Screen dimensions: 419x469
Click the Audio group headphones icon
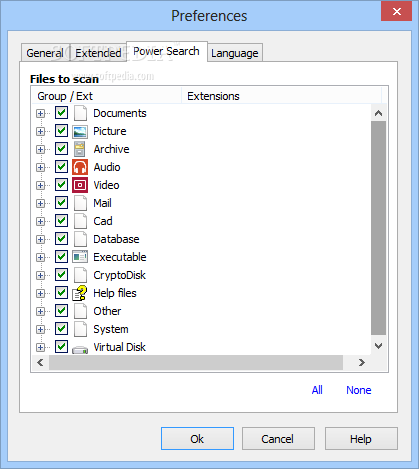coord(80,167)
